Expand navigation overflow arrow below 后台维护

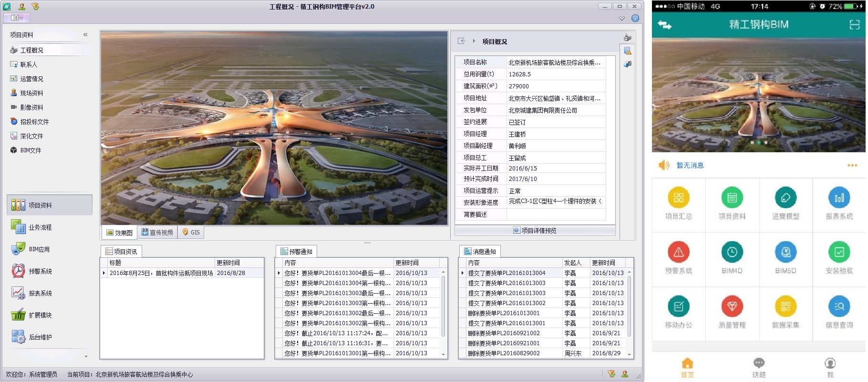pos(86,356)
